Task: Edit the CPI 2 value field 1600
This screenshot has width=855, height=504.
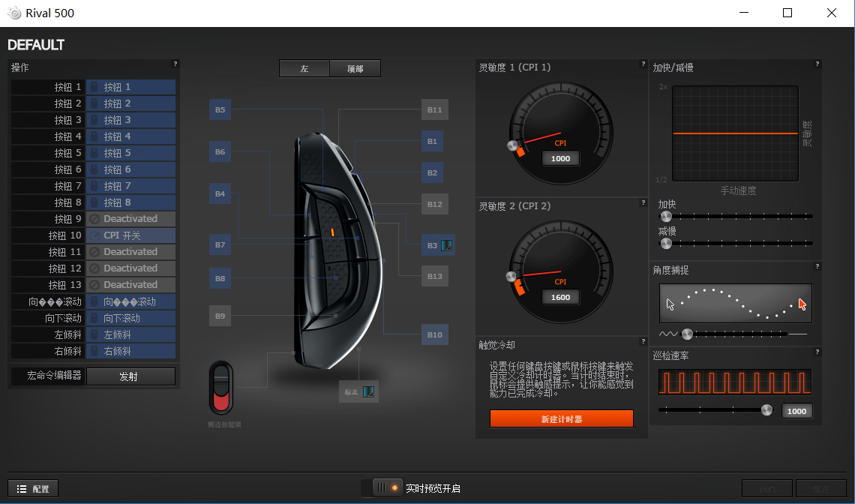Action: coord(560,297)
